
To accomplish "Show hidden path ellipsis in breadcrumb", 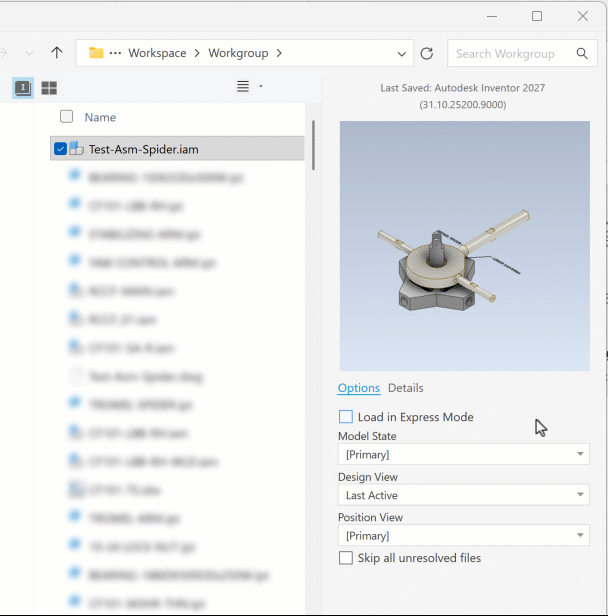I will coord(115,53).
